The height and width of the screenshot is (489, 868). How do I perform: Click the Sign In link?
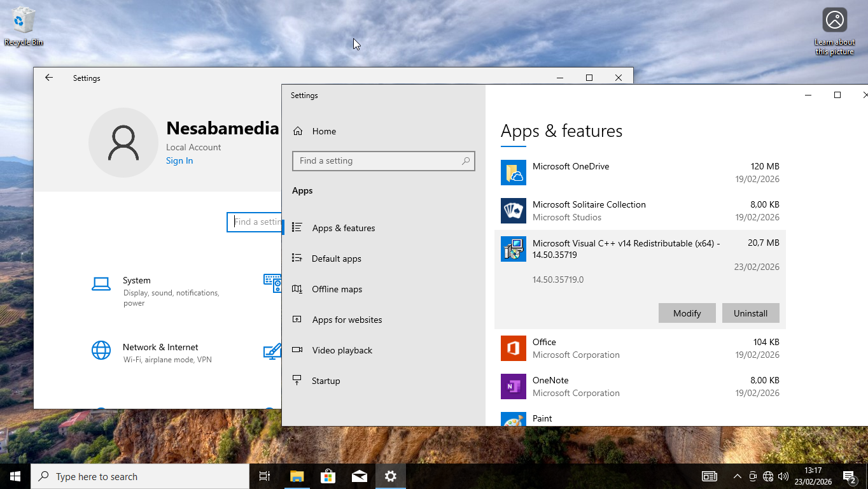(179, 160)
